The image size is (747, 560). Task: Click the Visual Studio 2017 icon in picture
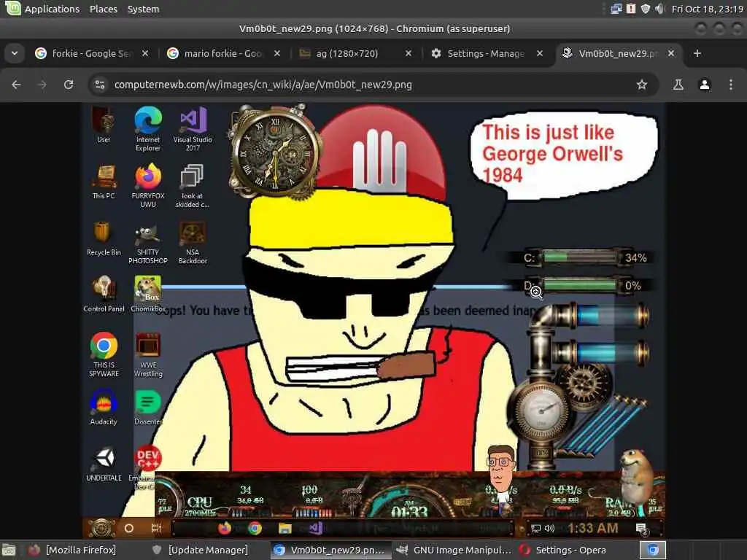click(x=193, y=128)
